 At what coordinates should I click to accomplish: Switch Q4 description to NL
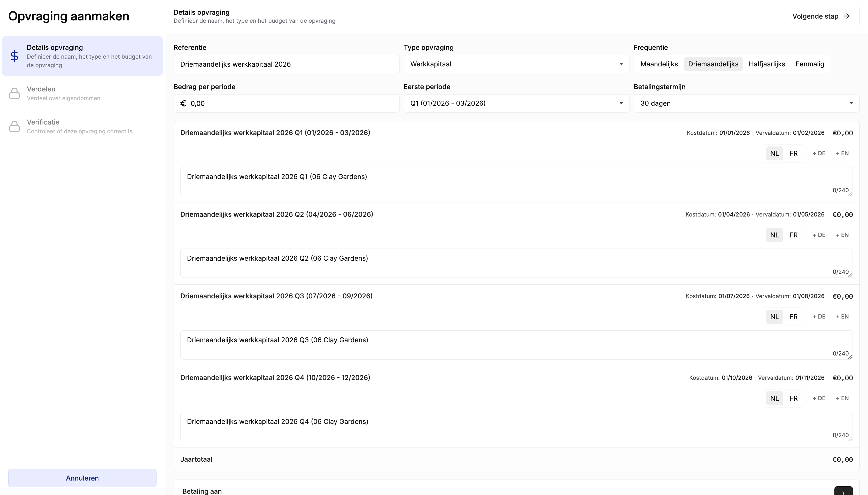coord(774,398)
